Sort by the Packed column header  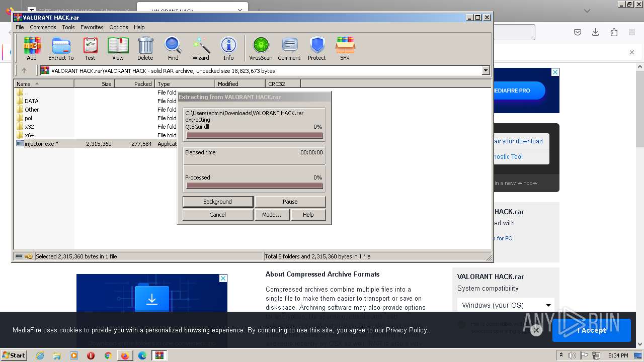(135, 84)
